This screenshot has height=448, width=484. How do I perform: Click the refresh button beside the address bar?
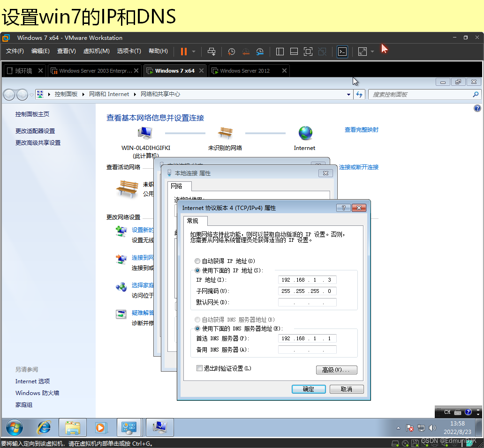(x=359, y=94)
